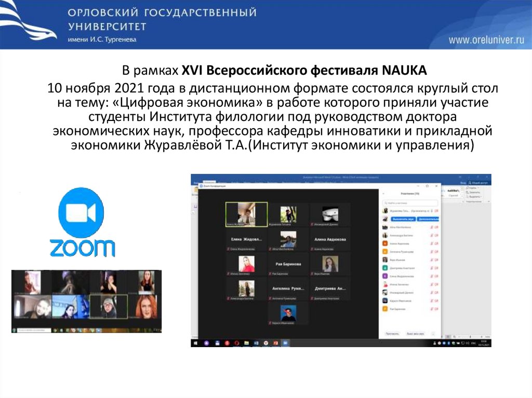Screen dimensions: 532x398
Task: Open the Yandex browser taskbar icon
Action: tap(266, 343)
